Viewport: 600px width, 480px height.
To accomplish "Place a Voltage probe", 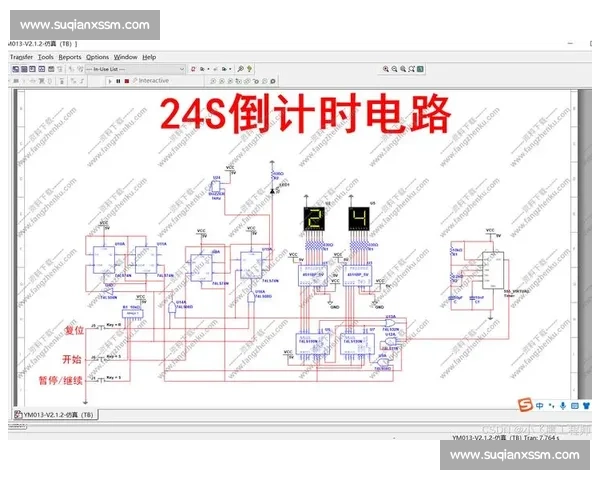I will point(213,81).
